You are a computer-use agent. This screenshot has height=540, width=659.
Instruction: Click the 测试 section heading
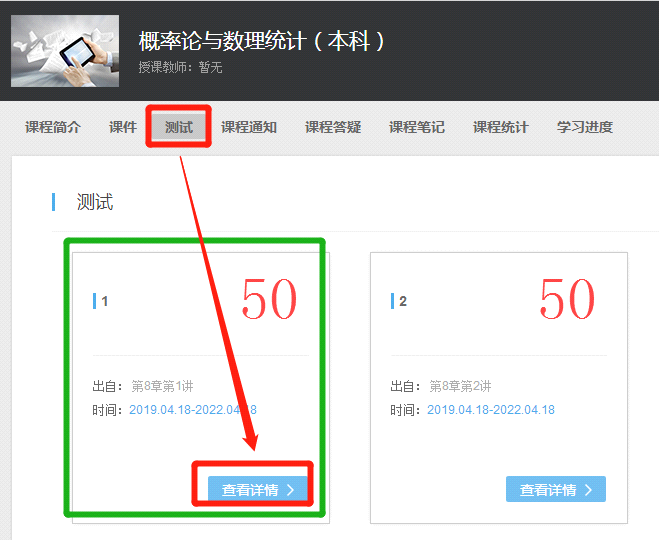pyautogui.click(x=95, y=202)
